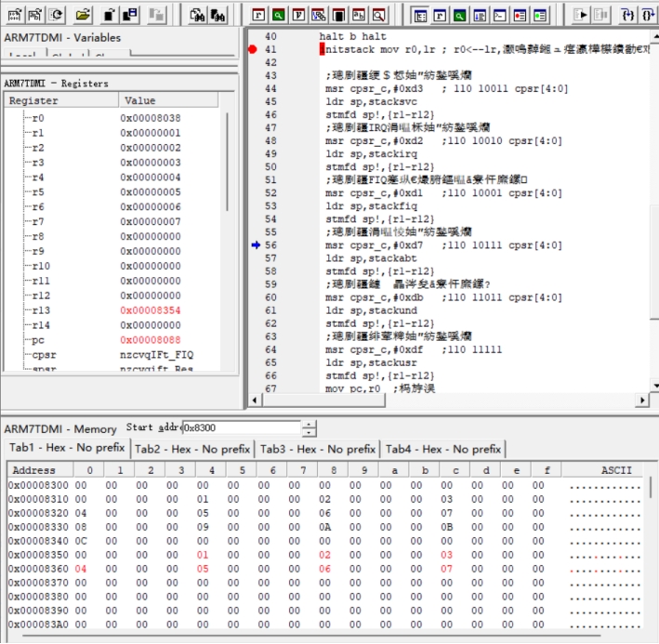Image resolution: width=659 pixels, height=644 pixels.
Task: Click the Register column header
Action: tap(61, 100)
